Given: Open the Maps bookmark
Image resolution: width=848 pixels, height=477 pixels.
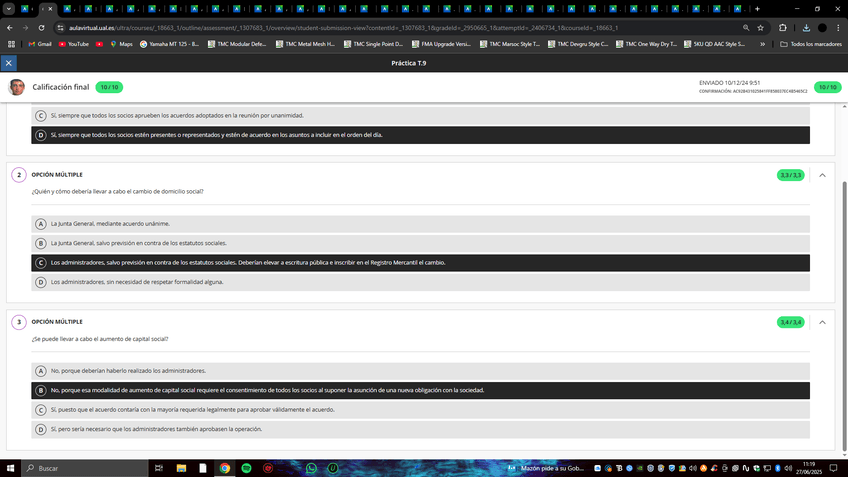Looking at the screenshot, I should pos(119,44).
